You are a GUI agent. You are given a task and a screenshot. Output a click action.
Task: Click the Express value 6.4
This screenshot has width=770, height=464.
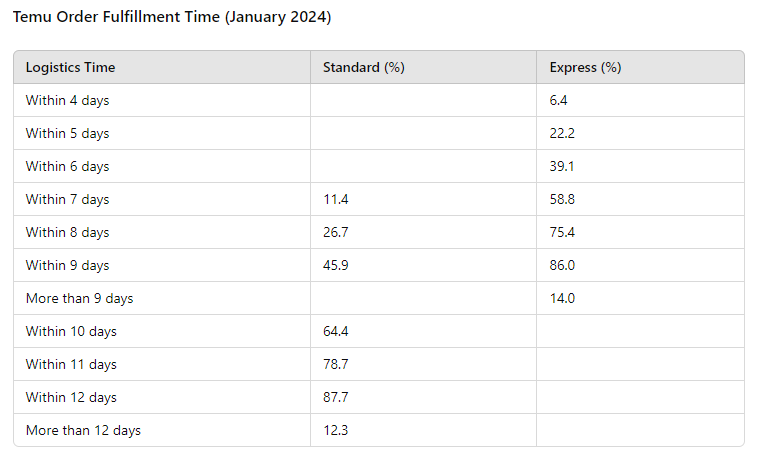[559, 101]
